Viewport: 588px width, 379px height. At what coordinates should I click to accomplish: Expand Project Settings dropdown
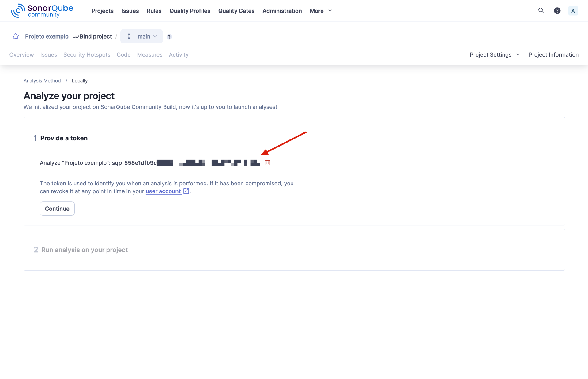[x=495, y=54]
